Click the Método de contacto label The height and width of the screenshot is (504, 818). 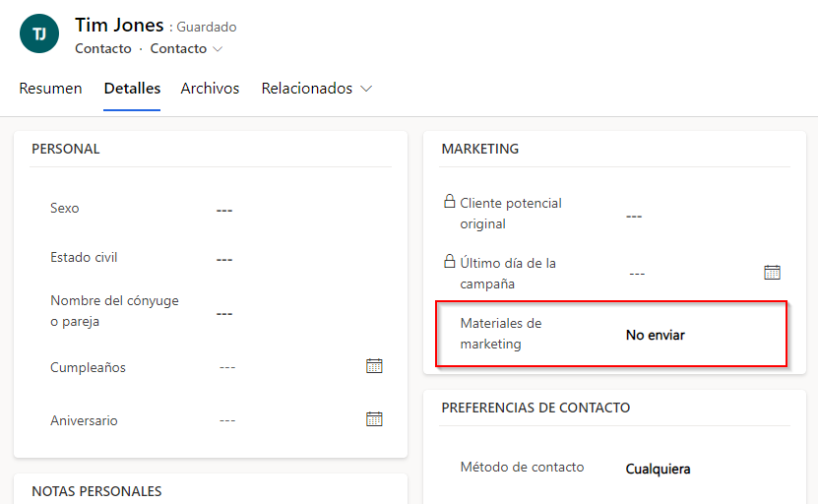click(523, 467)
